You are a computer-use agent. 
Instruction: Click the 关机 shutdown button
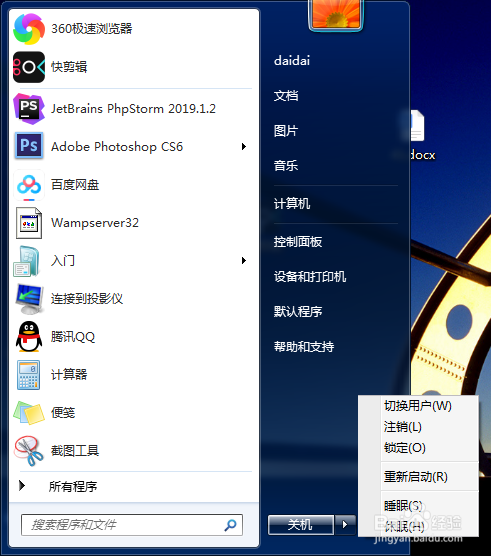point(301,524)
